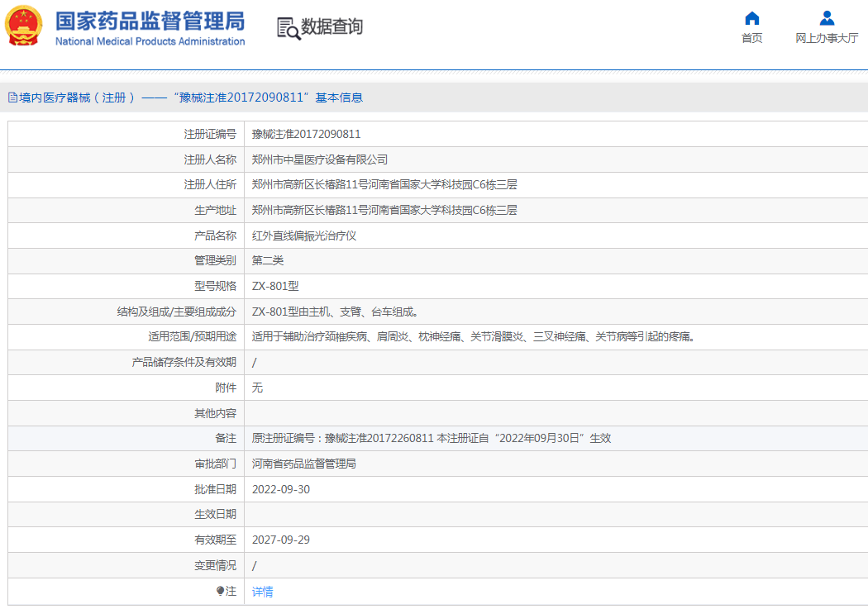Click the 审批部门 row label

(x=215, y=464)
